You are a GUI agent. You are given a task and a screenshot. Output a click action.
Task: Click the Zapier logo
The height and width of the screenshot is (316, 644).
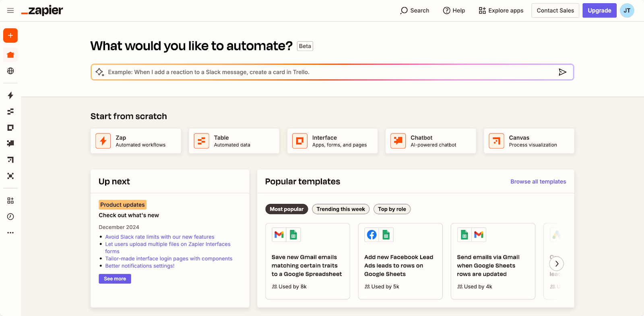tap(42, 10)
